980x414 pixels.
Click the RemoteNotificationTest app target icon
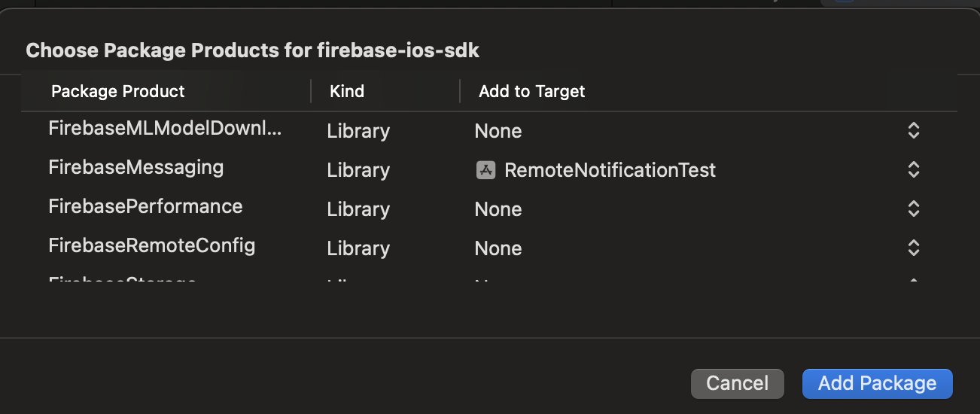pos(485,170)
